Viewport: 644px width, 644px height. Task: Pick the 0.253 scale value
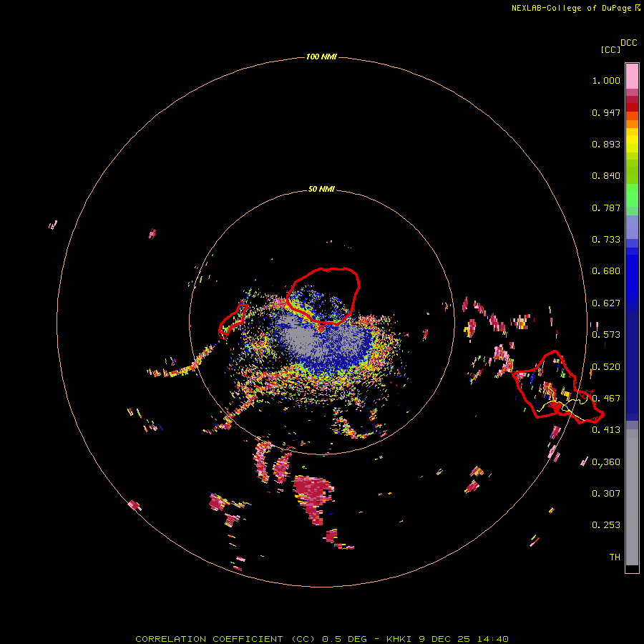pos(606,525)
